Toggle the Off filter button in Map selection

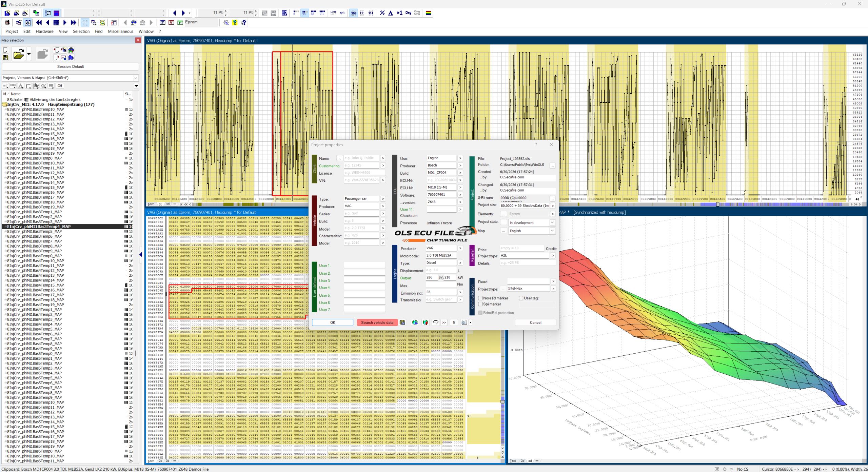pyautogui.click(x=60, y=86)
